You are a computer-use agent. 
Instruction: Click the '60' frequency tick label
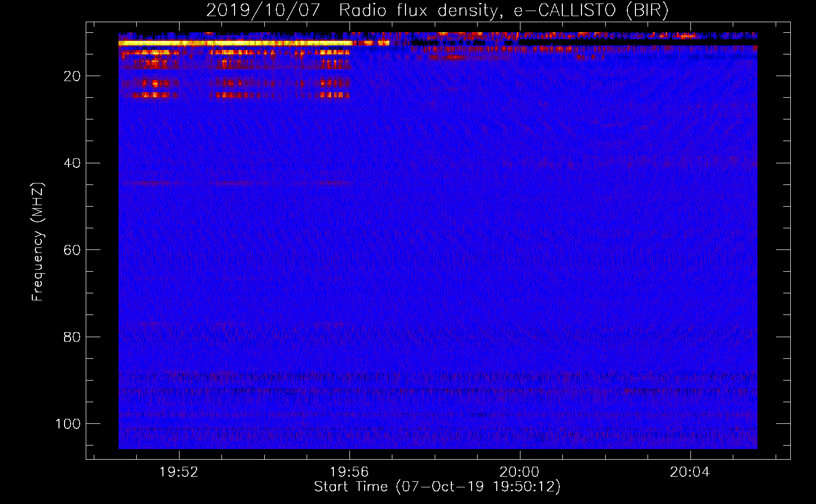click(72, 250)
